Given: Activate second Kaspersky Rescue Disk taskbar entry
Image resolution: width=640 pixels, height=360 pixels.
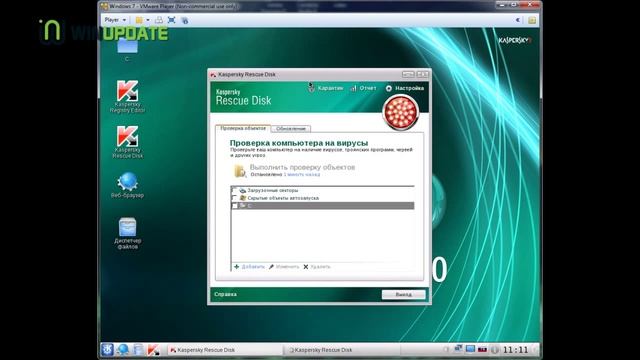Looking at the screenshot, I should coord(341,350).
